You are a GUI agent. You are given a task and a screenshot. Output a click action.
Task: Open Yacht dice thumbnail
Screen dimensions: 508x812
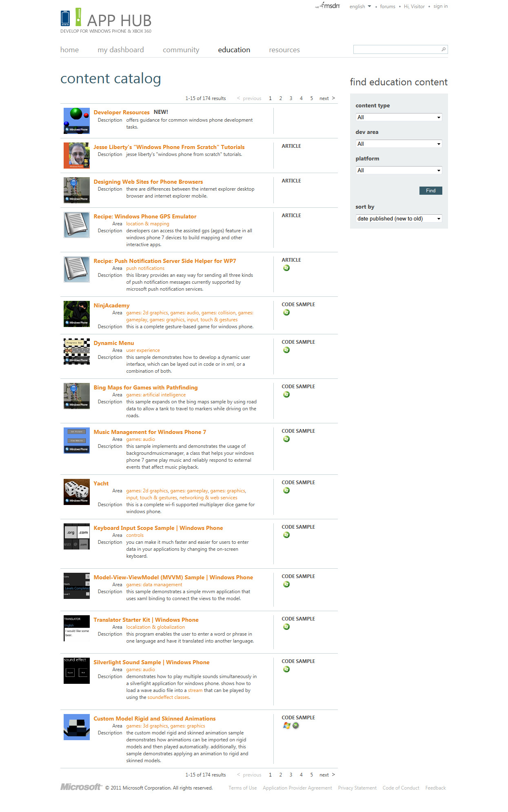point(77,492)
